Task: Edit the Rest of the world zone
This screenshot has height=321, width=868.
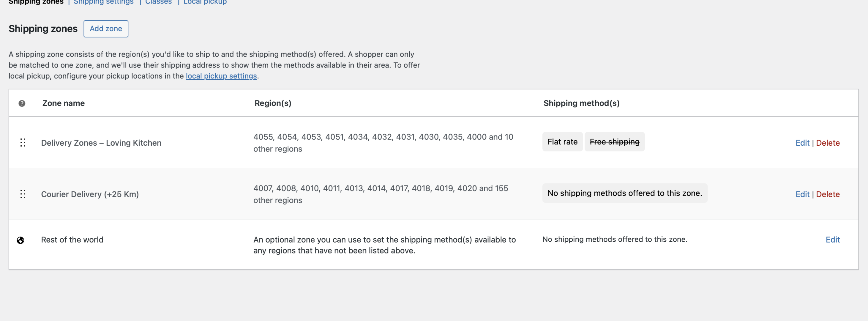Action: [832, 240]
